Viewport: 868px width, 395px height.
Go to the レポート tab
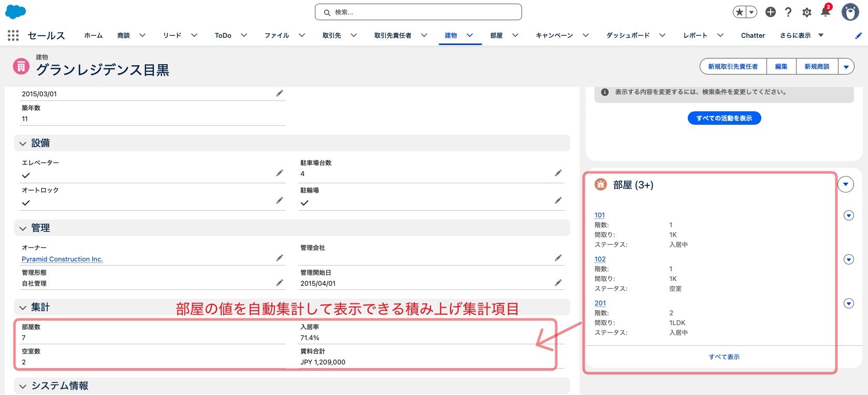(x=695, y=35)
